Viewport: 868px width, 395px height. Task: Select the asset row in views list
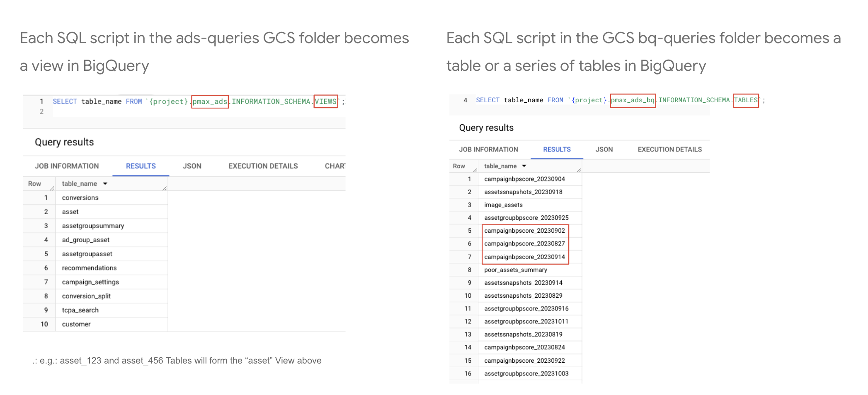pos(96,212)
